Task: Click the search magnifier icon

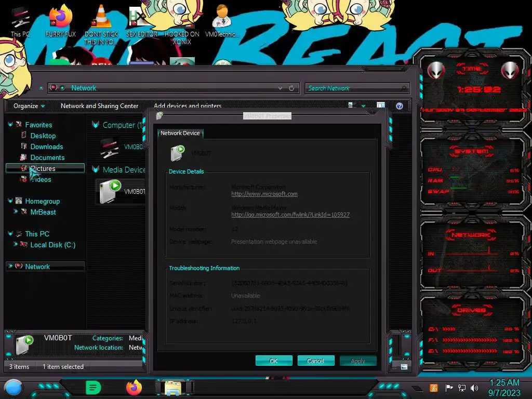Action: tap(403, 88)
